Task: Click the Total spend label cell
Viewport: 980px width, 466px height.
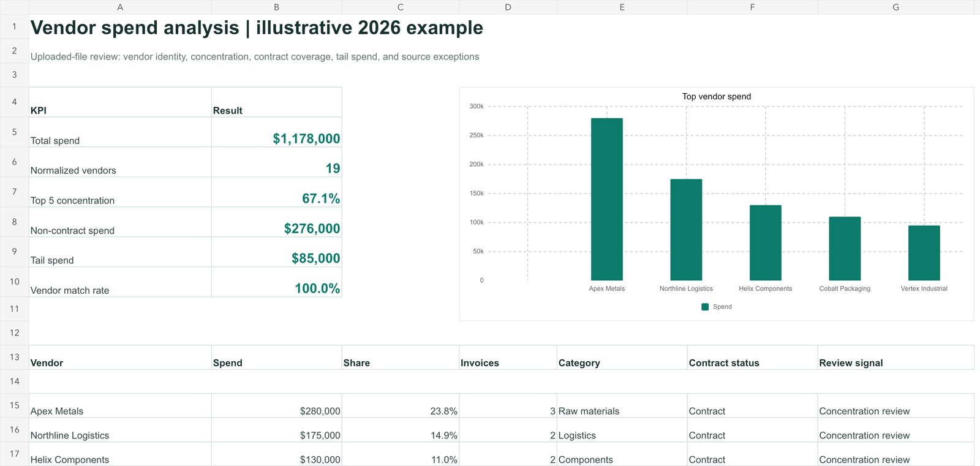Action: [120, 132]
